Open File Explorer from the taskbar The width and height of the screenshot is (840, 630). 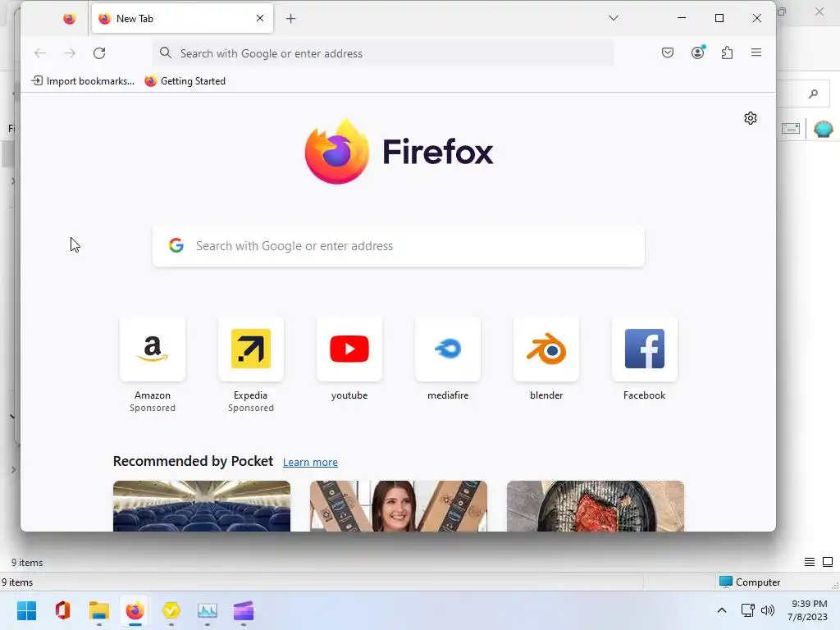pyautogui.click(x=99, y=610)
